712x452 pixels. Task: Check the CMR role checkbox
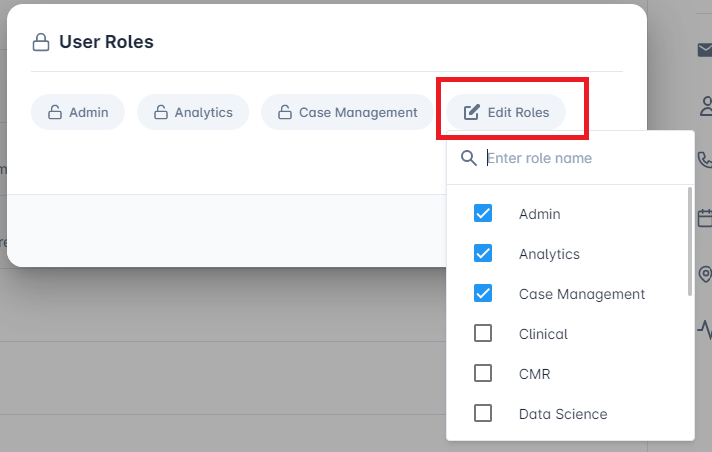(x=483, y=373)
